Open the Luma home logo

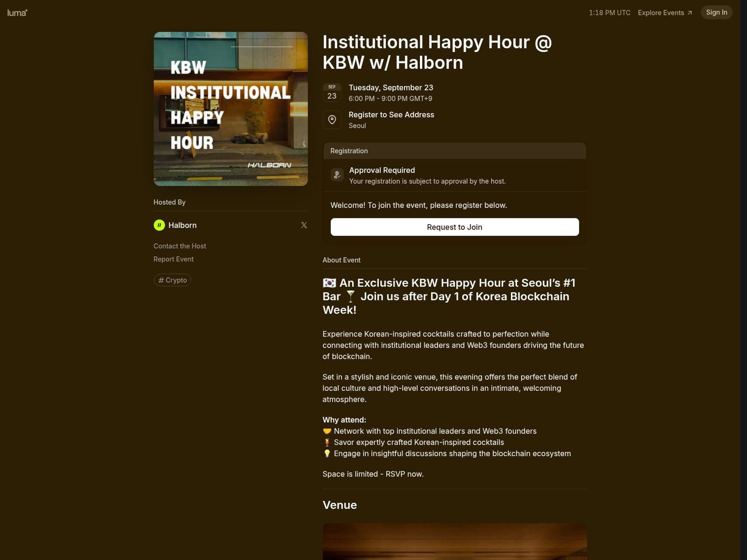[x=17, y=13]
